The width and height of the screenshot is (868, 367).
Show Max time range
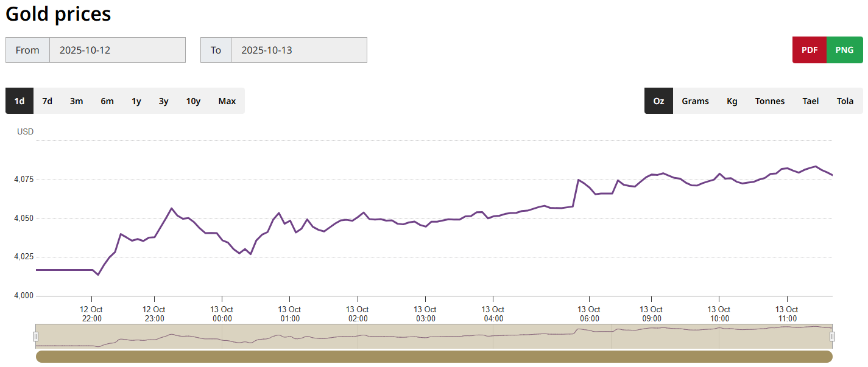(x=227, y=101)
